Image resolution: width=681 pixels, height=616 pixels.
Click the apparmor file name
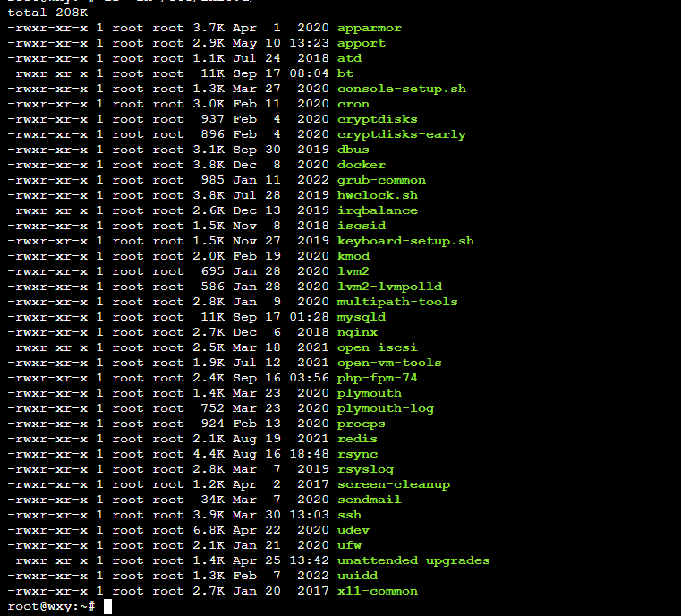pyautogui.click(x=370, y=29)
